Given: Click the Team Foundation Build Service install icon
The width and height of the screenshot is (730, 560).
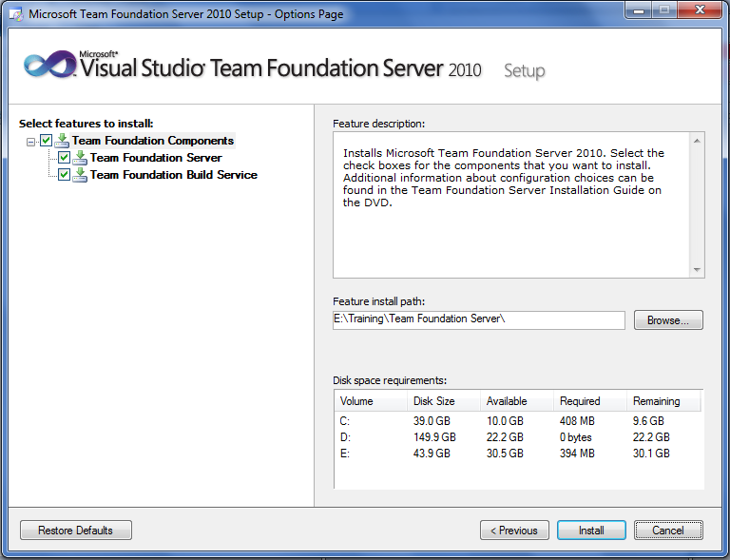Looking at the screenshot, I should pyautogui.click(x=80, y=175).
